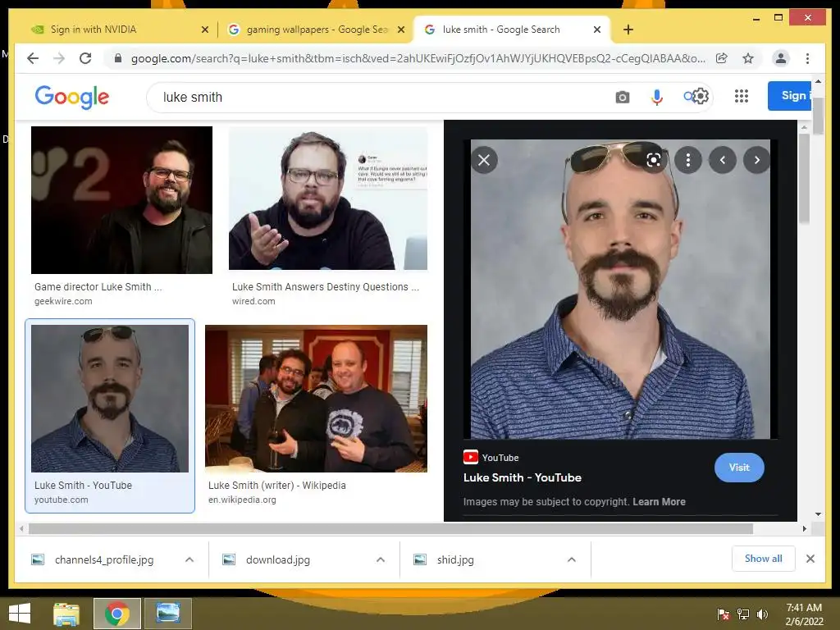Screen dimensions: 840x630
Task: Expand options for download.jpg download
Action: pyautogui.click(x=381, y=559)
